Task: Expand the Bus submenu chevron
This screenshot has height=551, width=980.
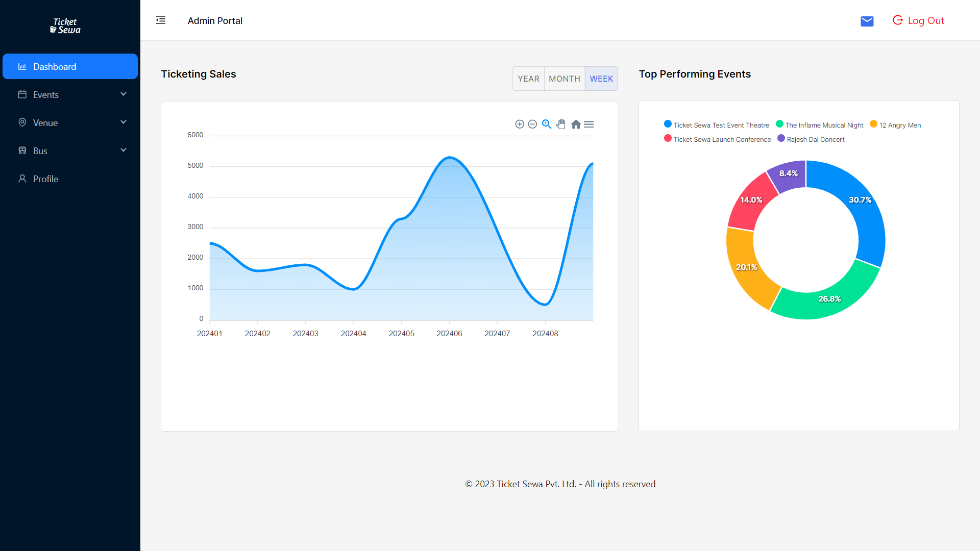Action: pos(124,151)
